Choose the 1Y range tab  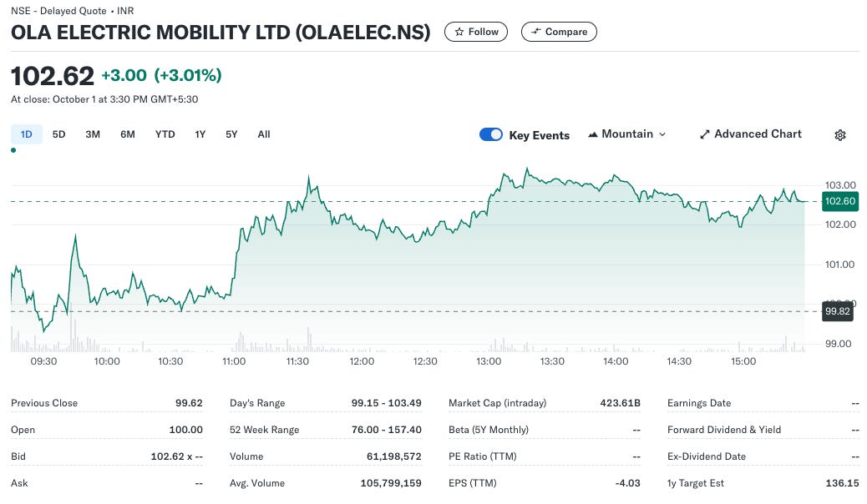(x=200, y=134)
